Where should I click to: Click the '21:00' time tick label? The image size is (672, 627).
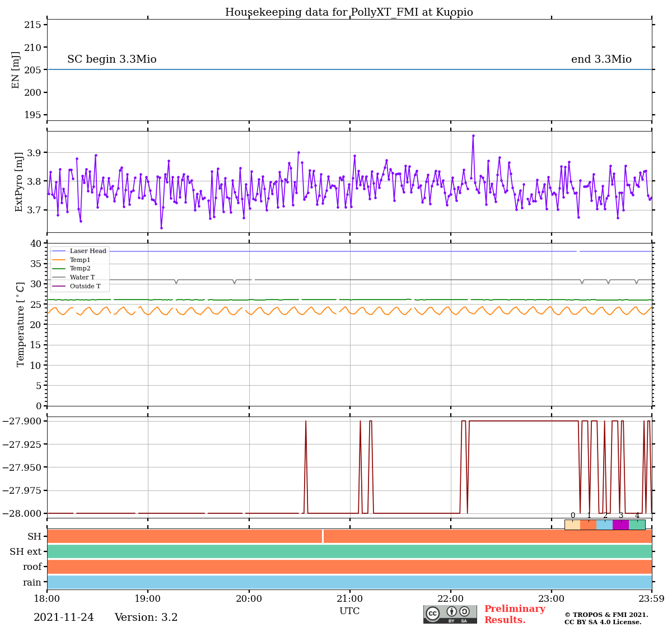click(350, 599)
